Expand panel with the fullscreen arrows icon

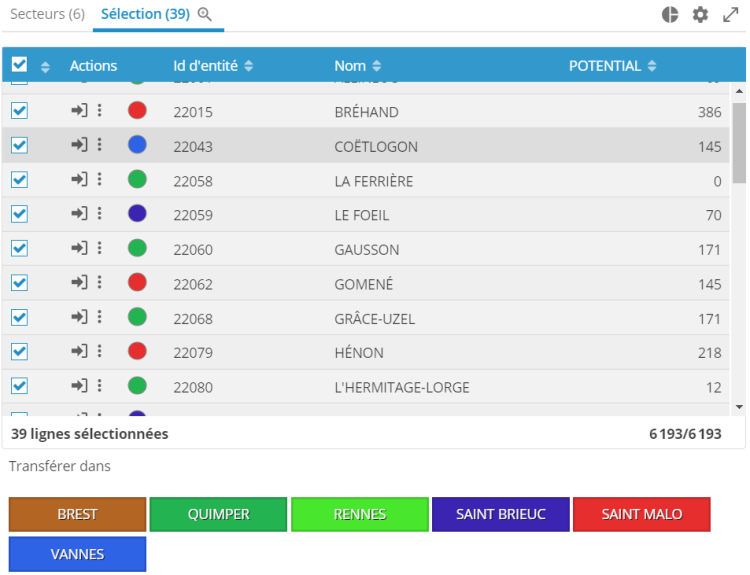[730, 14]
